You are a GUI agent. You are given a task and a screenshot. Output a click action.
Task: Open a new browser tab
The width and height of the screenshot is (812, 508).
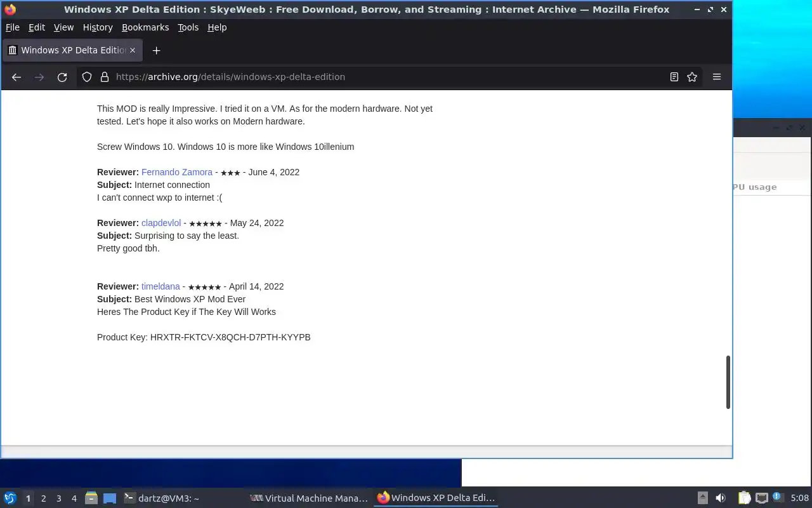(x=156, y=50)
